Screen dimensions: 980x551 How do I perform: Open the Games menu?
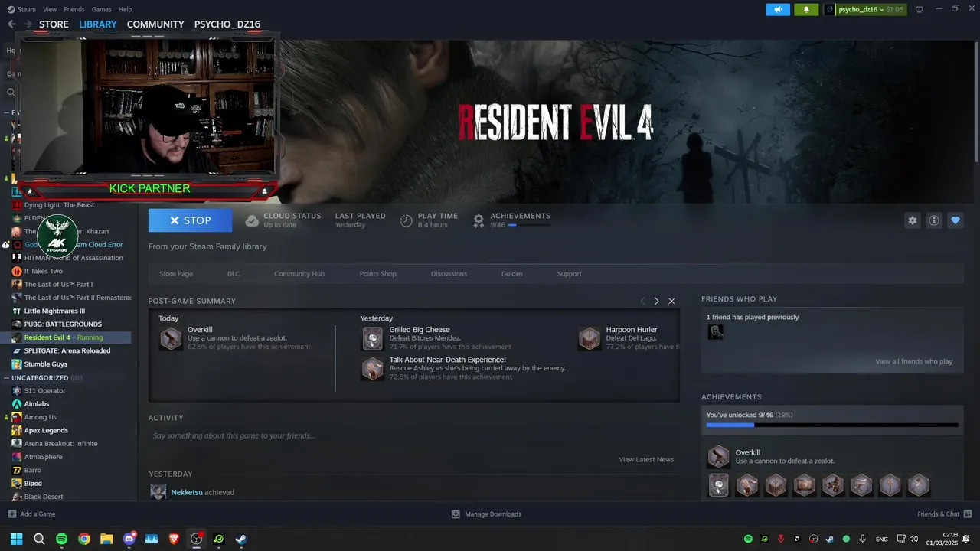point(101,9)
